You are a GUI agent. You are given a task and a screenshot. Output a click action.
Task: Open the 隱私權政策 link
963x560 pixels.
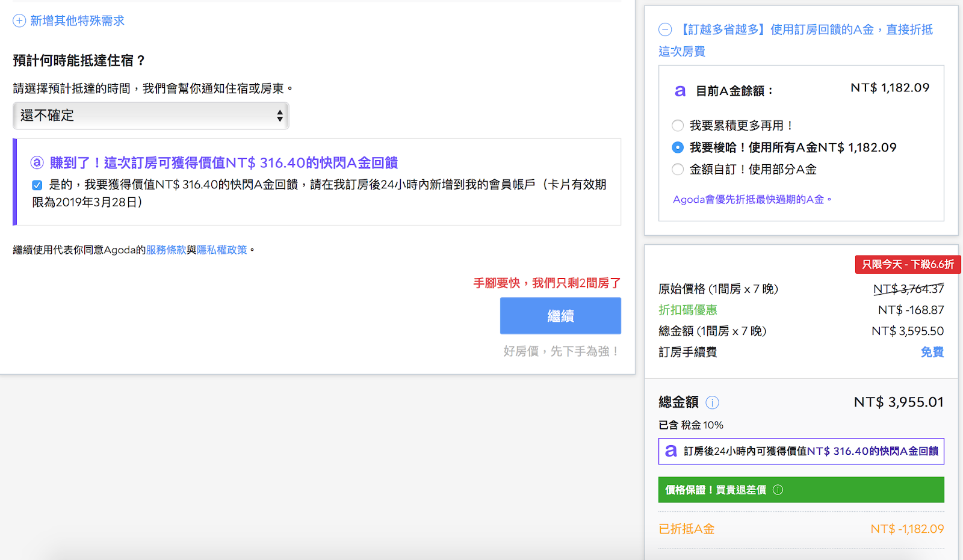222,250
